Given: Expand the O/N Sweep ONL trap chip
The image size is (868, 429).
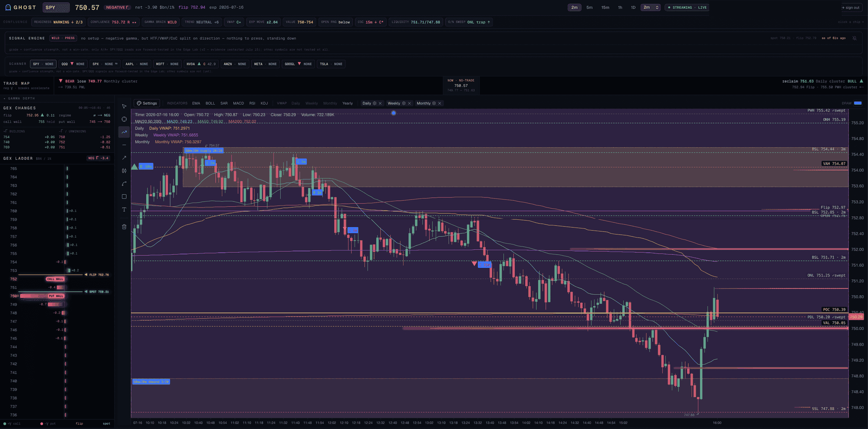Looking at the screenshot, I should [469, 22].
